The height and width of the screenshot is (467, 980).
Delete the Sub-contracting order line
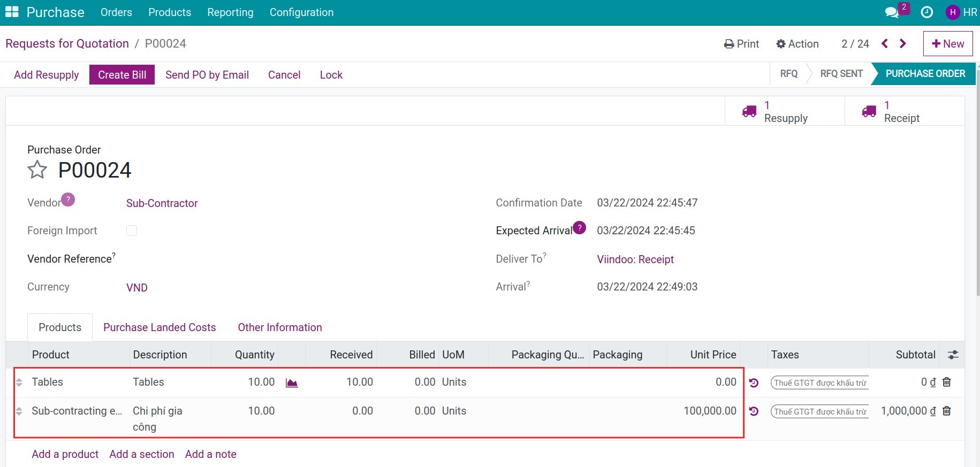[x=947, y=411]
